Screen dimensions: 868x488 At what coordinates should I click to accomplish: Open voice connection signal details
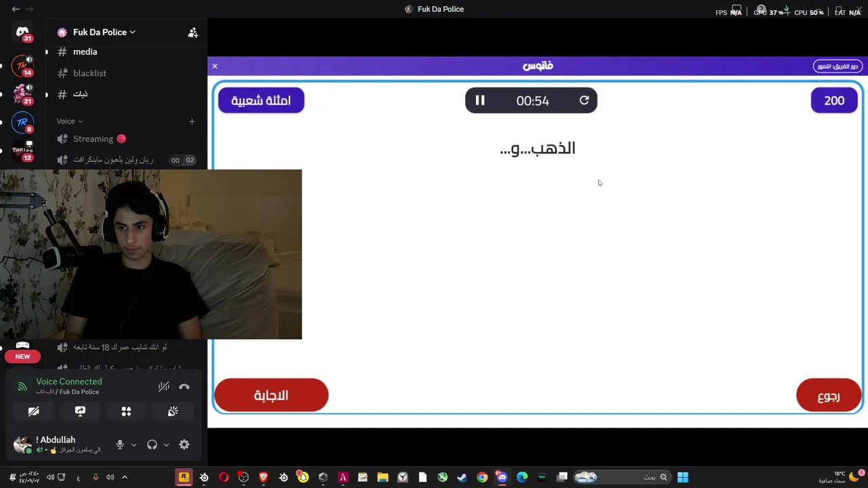22,386
